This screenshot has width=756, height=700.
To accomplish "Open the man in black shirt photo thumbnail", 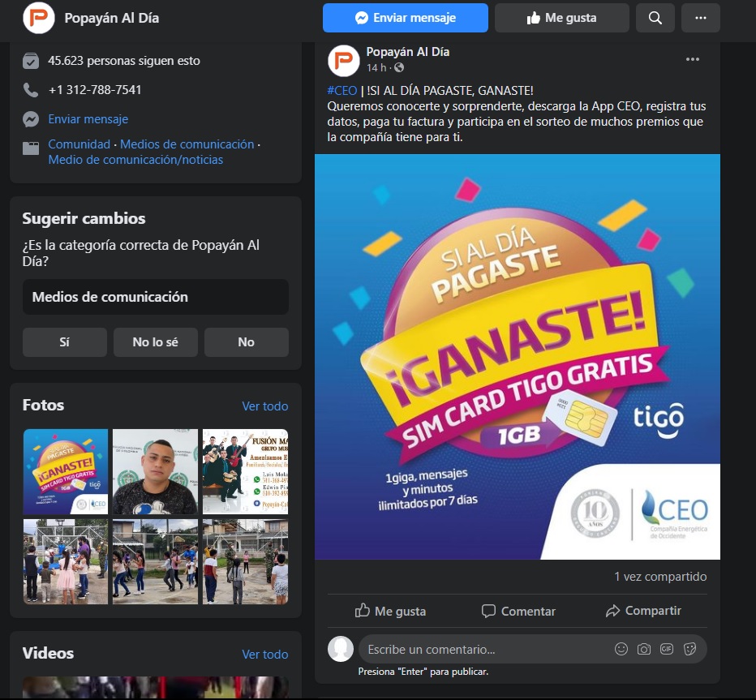I will pyautogui.click(x=155, y=471).
